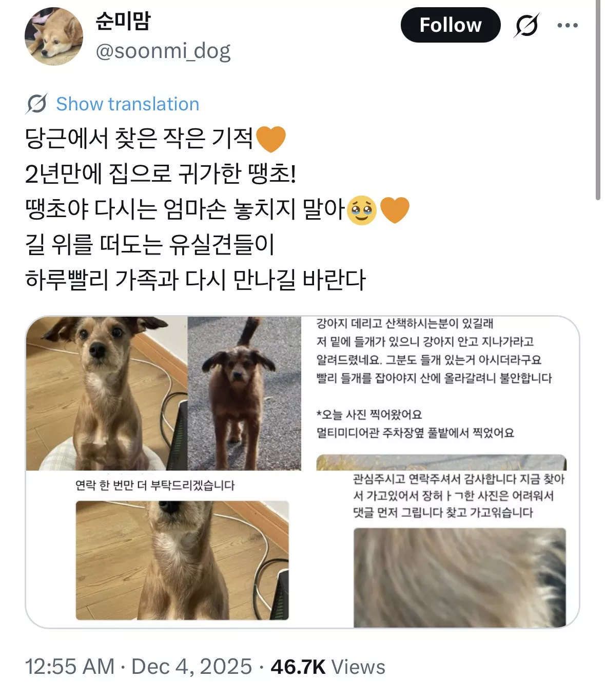605x700 pixels.
Task: Open top-left photo of dog sitting indoors
Action: (x=107, y=393)
